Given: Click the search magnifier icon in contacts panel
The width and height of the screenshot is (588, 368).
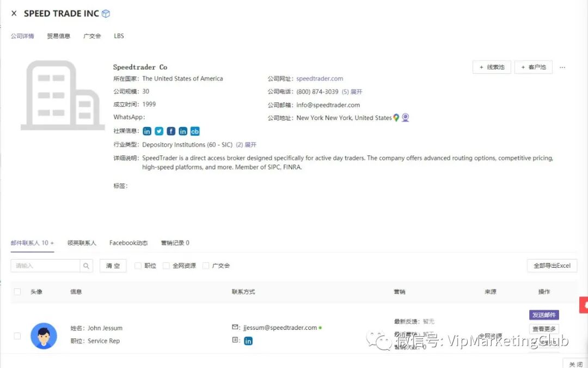Looking at the screenshot, I should [x=85, y=266].
